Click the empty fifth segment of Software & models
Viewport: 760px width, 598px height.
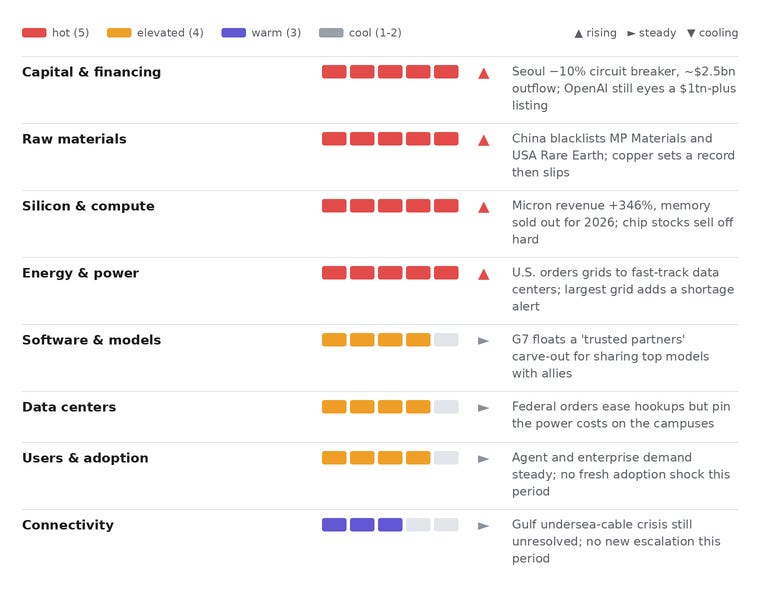tap(446, 340)
